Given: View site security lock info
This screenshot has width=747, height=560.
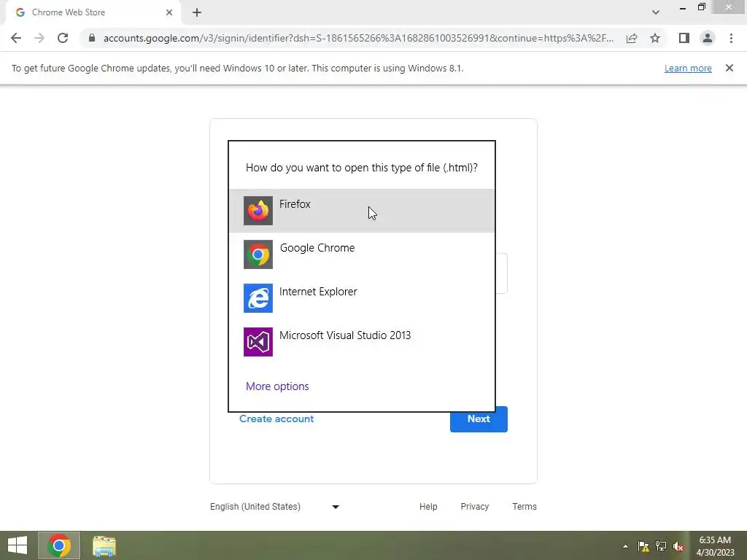Looking at the screenshot, I should click(x=92, y=38).
